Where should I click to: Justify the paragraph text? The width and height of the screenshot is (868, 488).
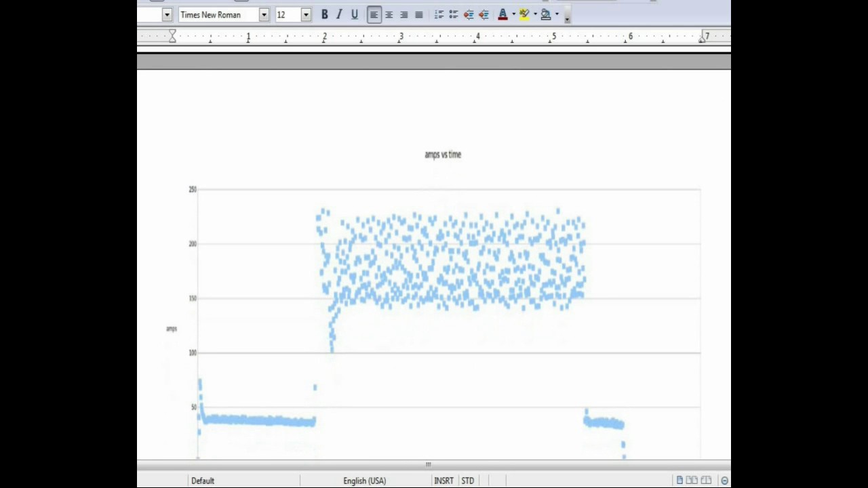(x=418, y=14)
